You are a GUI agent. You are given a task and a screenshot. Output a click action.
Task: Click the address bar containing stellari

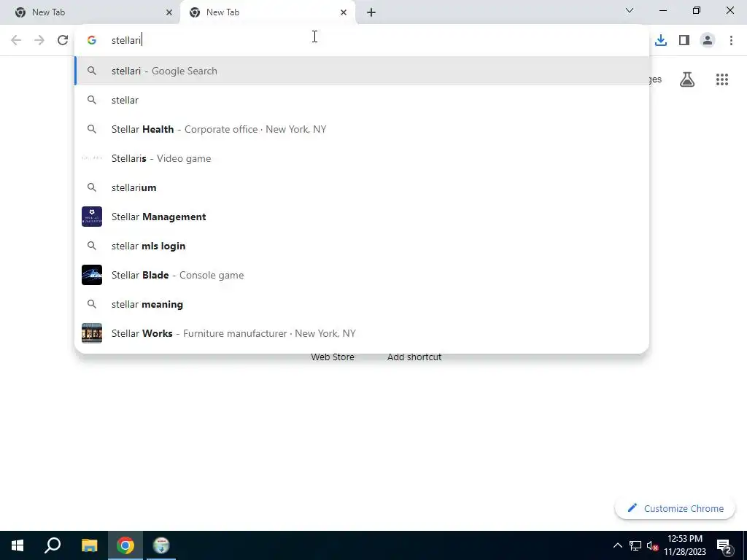point(362,40)
